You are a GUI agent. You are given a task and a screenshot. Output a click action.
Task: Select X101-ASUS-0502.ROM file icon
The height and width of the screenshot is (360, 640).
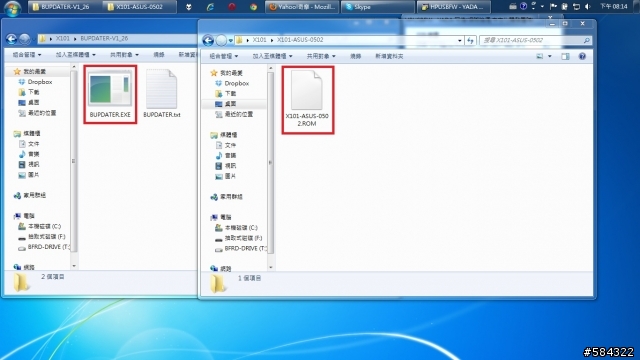(x=307, y=90)
